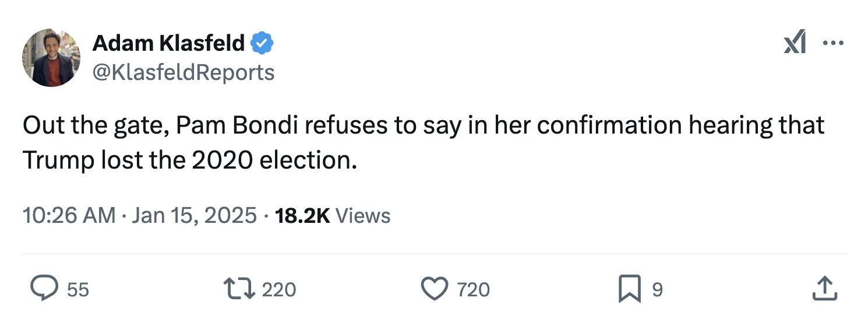Click the display name Adam Klasfeld
Viewport: 868px width, 322px height.
[x=169, y=43]
